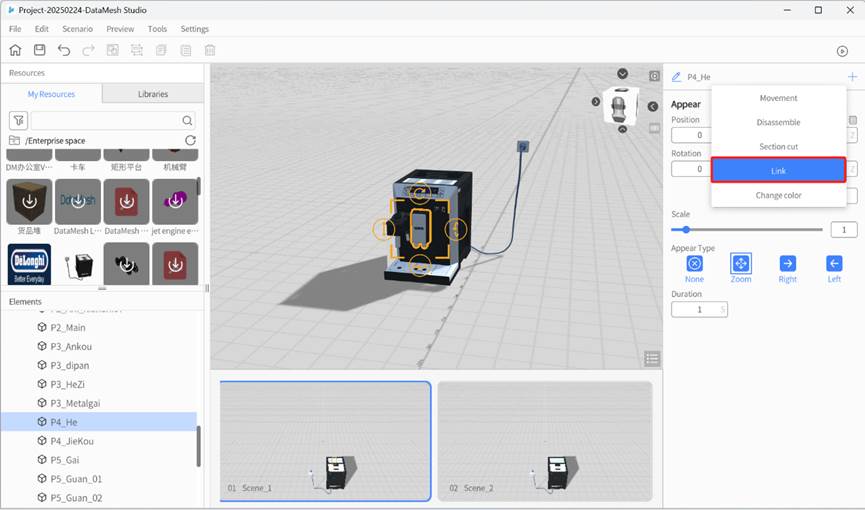Select Scene_1 thumbnail
The width and height of the screenshot is (865, 510).
(x=325, y=441)
